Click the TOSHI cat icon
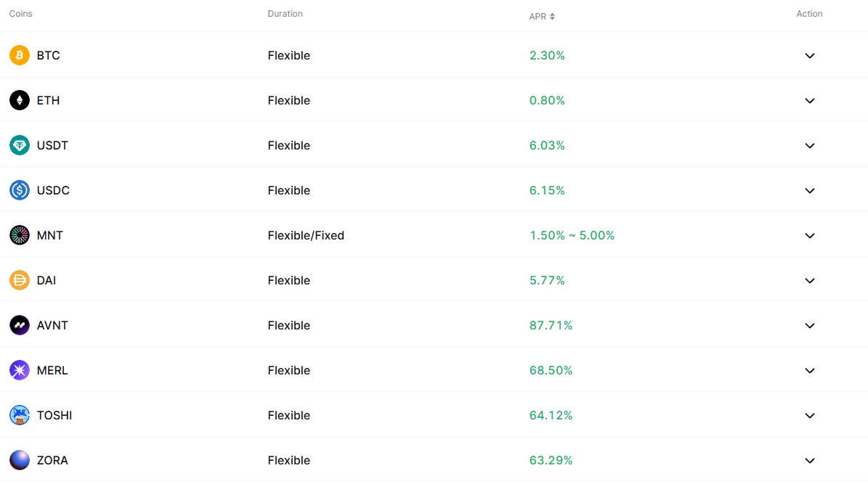The width and height of the screenshot is (868, 484). pyautogui.click(x=20, y=415)
